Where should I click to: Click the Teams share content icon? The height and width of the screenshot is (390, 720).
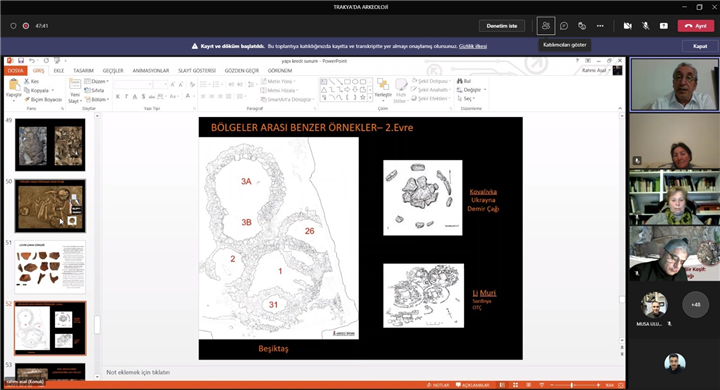click(x=664, y=26)
